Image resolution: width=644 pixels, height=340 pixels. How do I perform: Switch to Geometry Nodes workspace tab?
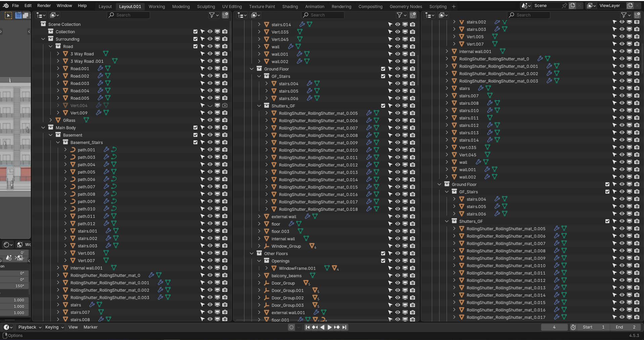pos(406,6)
